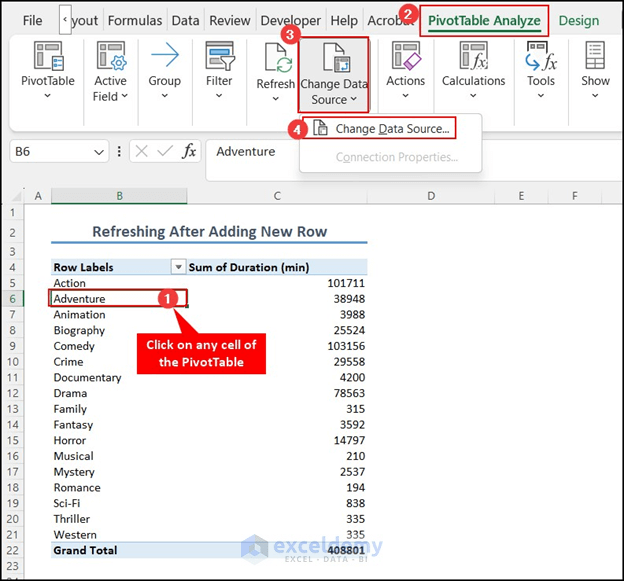Image resolution: width=624 pixels, height=581 pixels.
Task: Choose Connection Properties... menu item
Action: point(397,157)
